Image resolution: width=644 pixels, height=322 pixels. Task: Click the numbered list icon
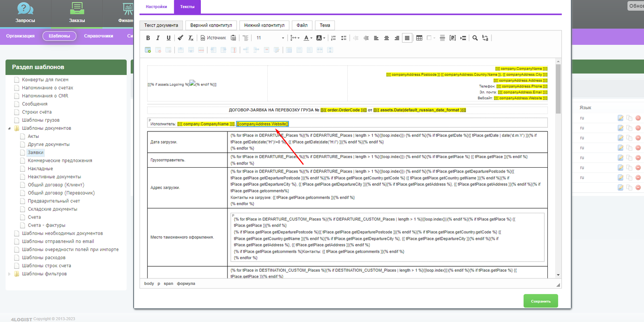pos(333,38)
